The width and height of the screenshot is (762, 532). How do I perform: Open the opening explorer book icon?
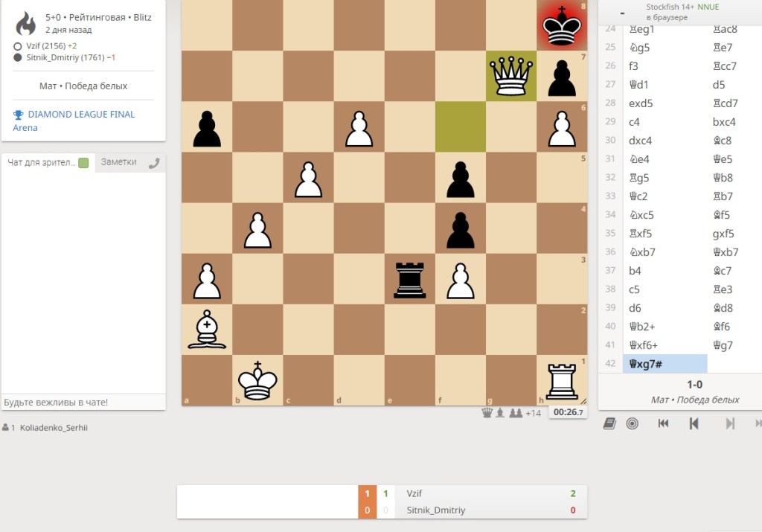pos(609,423)
